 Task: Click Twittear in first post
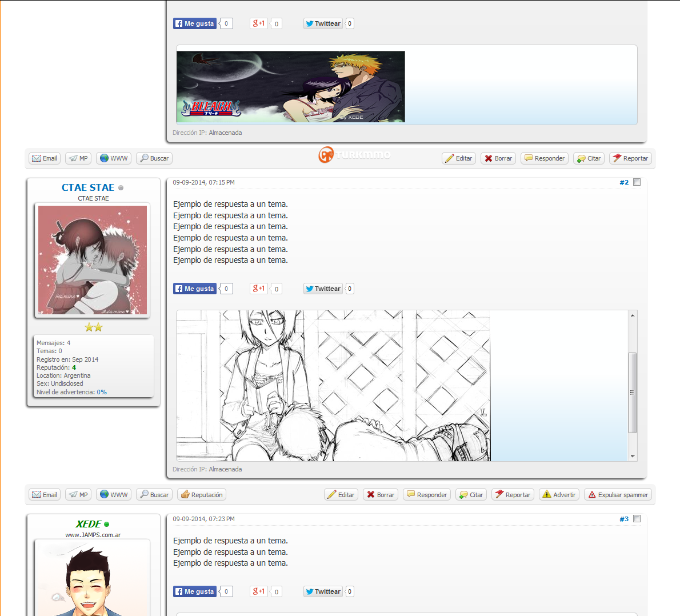coord(323,23)
